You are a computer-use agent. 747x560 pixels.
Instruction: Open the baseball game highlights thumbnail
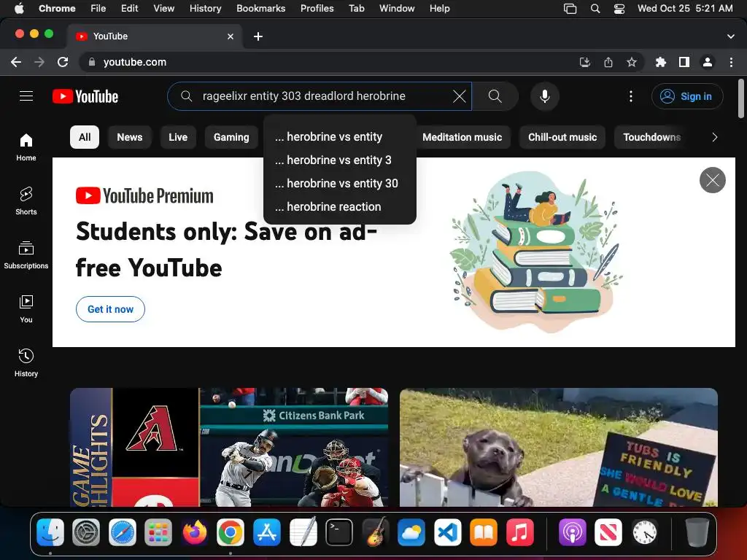(228, 447)
